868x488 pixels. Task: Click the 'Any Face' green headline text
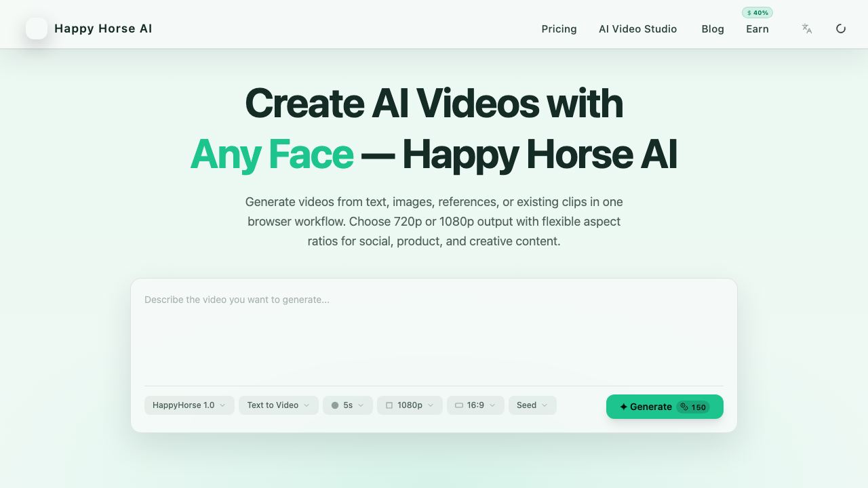coord(272,155)
